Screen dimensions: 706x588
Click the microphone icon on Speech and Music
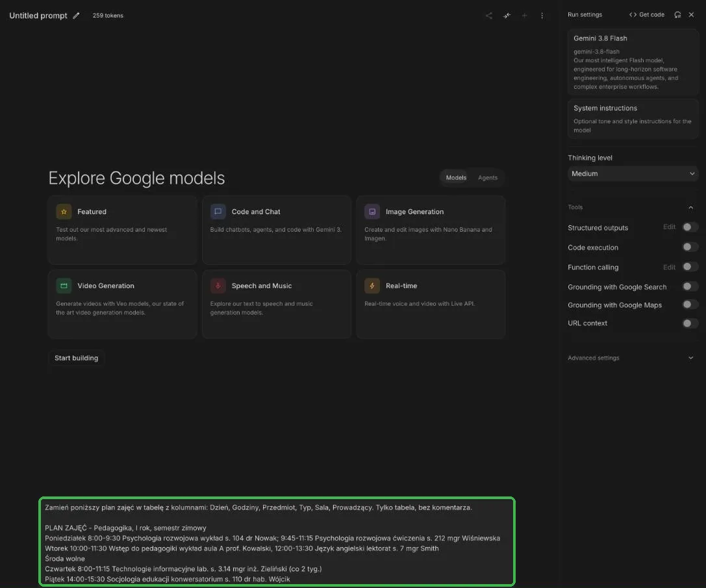click(218, 286)
